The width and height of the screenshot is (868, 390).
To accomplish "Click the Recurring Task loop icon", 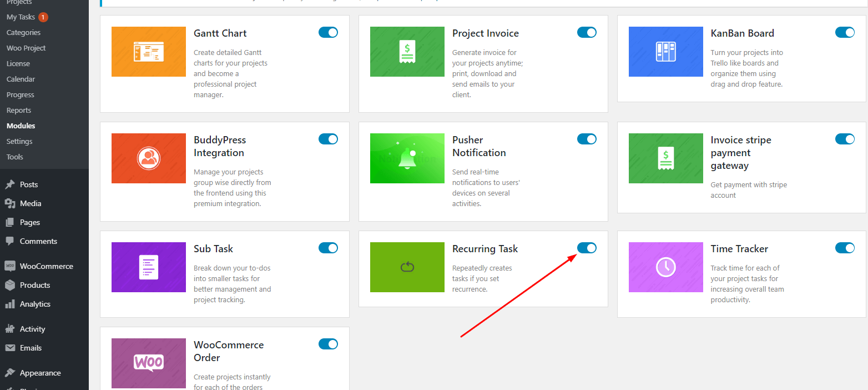I will 407,267.
